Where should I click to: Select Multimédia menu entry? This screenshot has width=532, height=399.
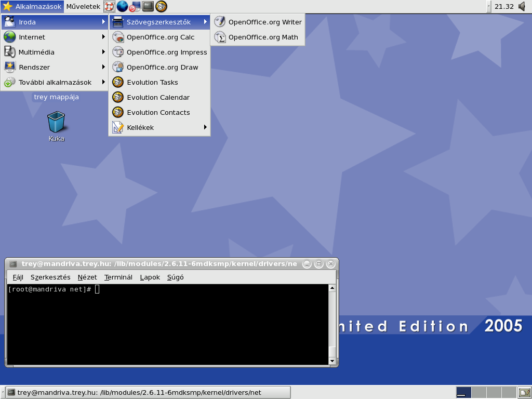pyautogui.click(x=55, y=52)
